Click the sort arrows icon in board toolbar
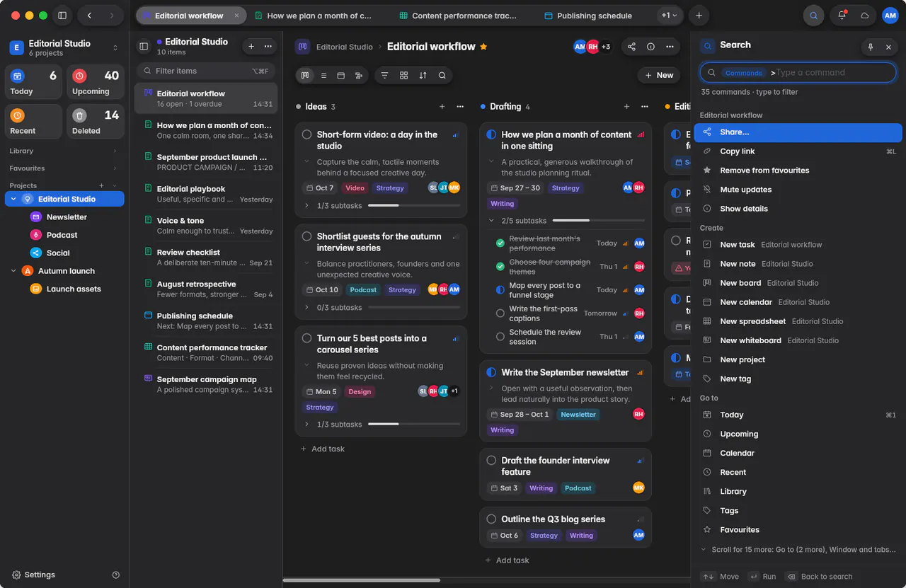Viewport: 906px width, 588px height. (423, 75)
